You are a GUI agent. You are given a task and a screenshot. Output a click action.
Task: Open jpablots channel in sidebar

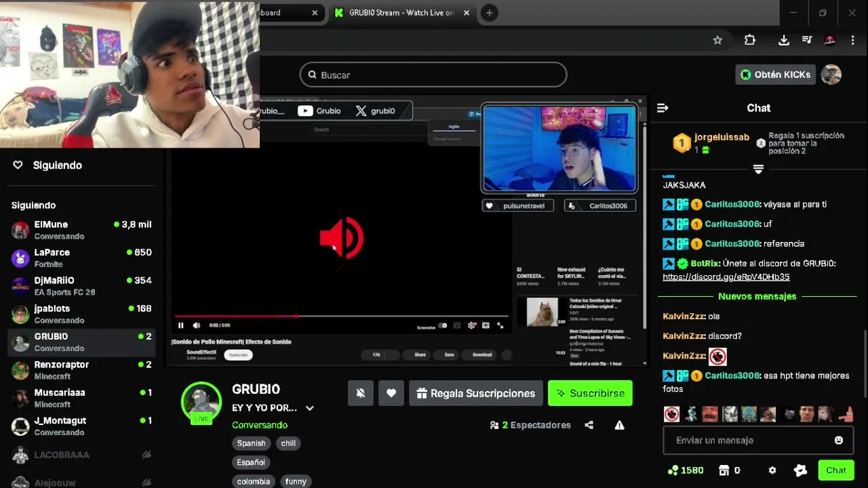81,314
